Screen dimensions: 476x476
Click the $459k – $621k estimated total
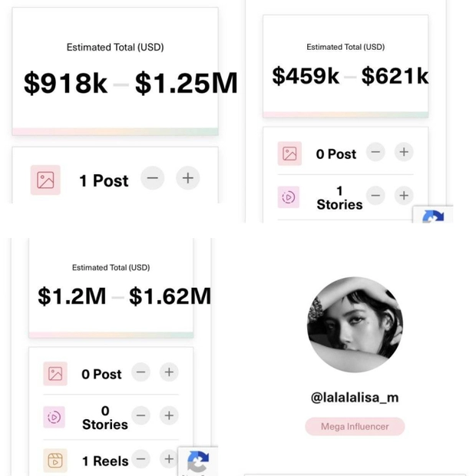350,76
